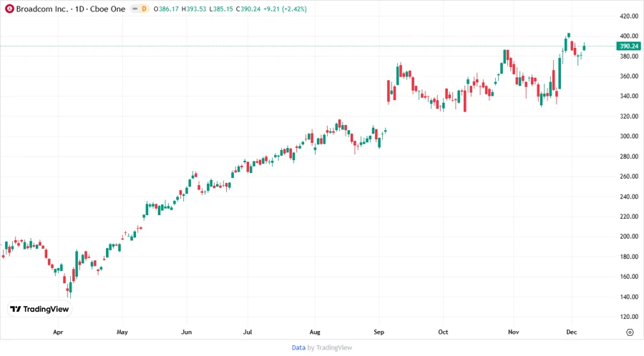Click 420.00 on the price axis

[x=629, y=16]
